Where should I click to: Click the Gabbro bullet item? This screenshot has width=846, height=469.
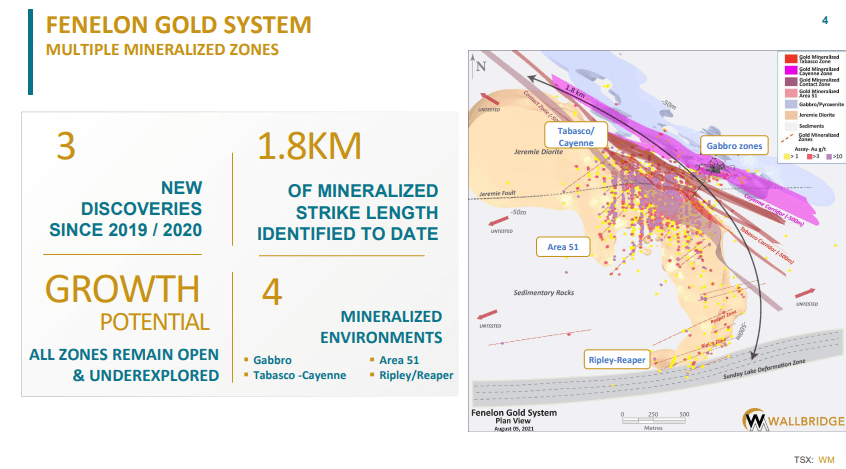[x=272, y=360]
